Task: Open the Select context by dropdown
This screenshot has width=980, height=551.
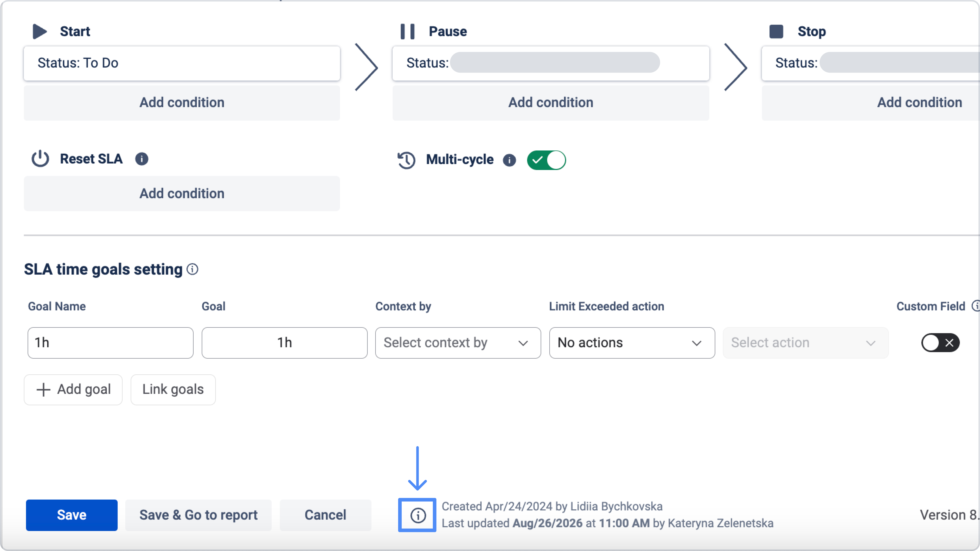Action: pos(458,343)
